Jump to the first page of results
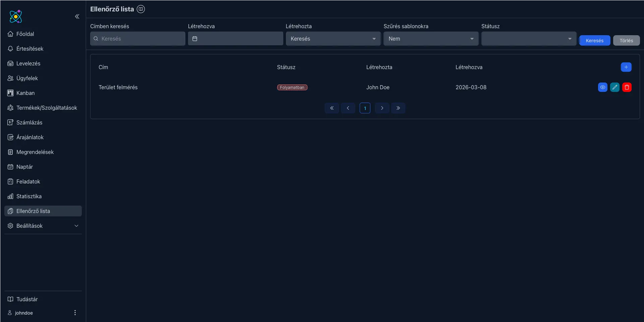 [x=332, y=108]
